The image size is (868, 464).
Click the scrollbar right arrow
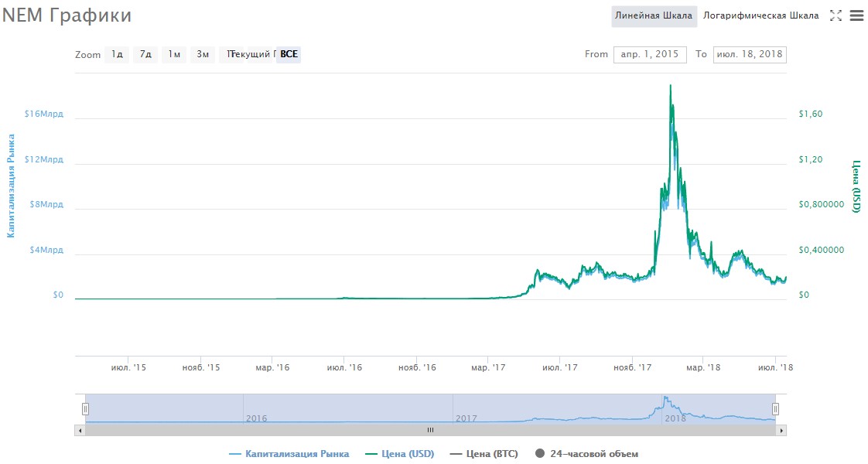pyautogui.click(x=781, y=429)
